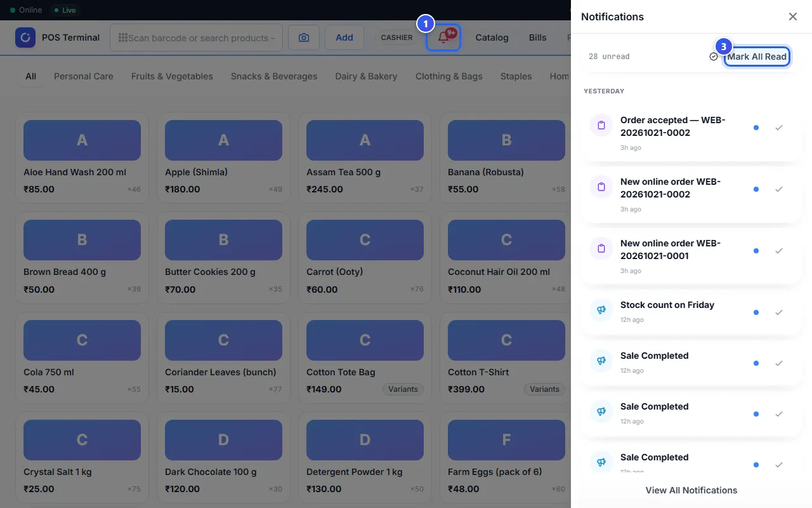Add Apple (Shimla) product card

tap(224, 158)
